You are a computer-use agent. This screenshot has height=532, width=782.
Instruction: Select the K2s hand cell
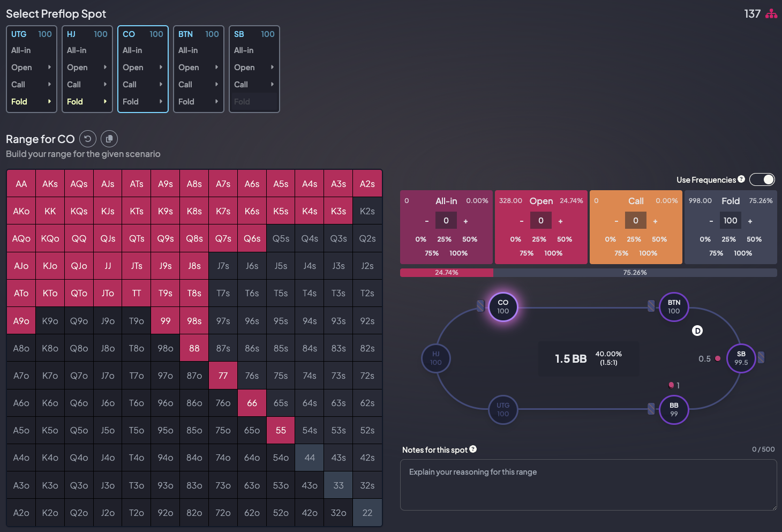pyautogui.click(x=367, y=211)
